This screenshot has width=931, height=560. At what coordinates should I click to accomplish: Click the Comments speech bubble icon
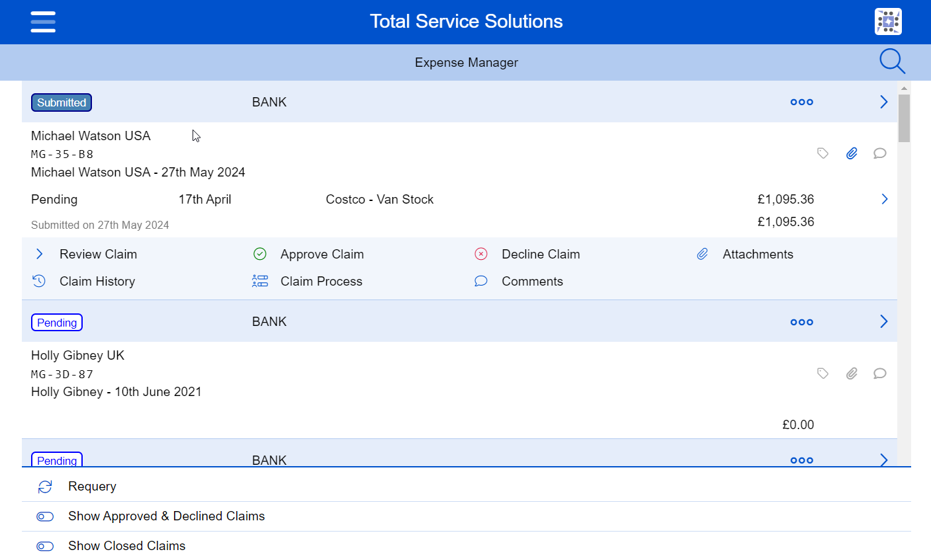481,281
